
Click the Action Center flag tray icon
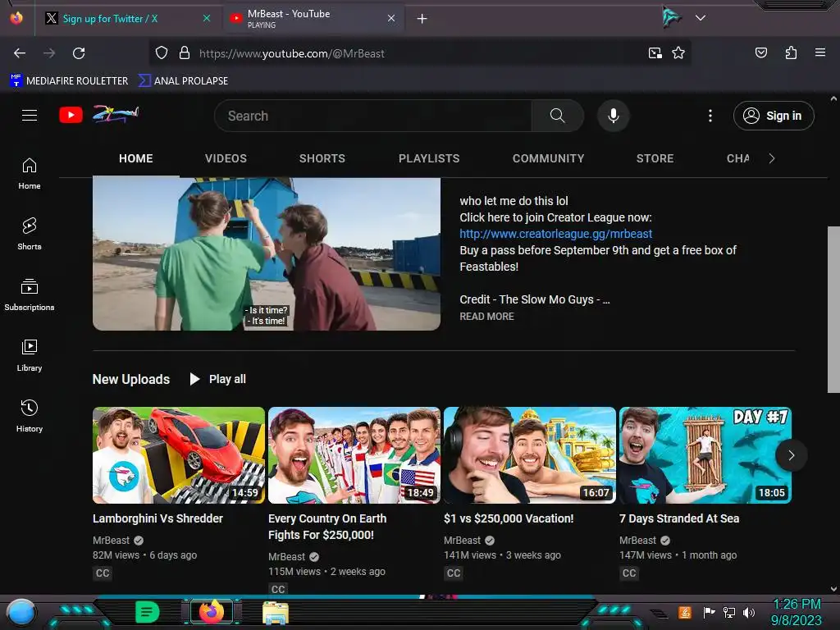click(x=709, y=612)
